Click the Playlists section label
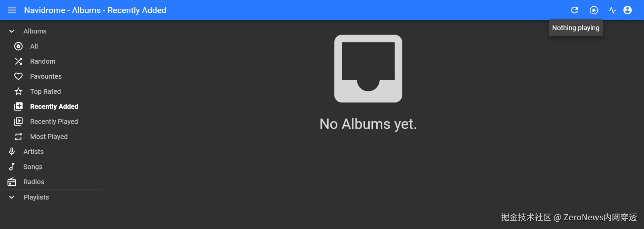The height and width of the screenshot is (229, 644). pos(36,197)
